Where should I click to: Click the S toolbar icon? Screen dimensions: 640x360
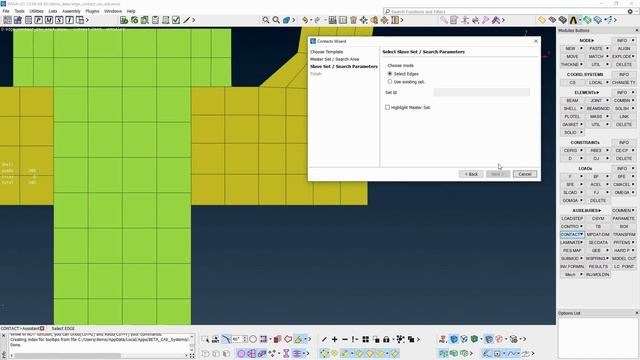click(59, 20)
